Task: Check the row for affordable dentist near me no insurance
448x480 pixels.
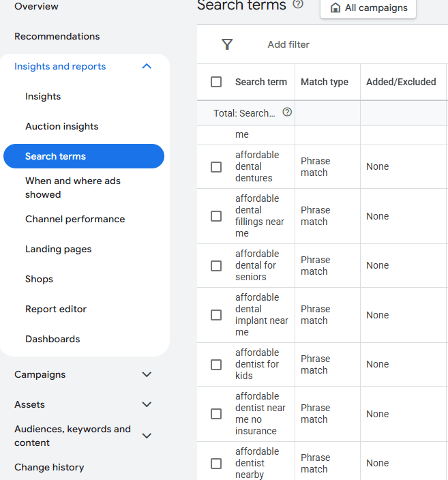Action: (x=216, y=414)
